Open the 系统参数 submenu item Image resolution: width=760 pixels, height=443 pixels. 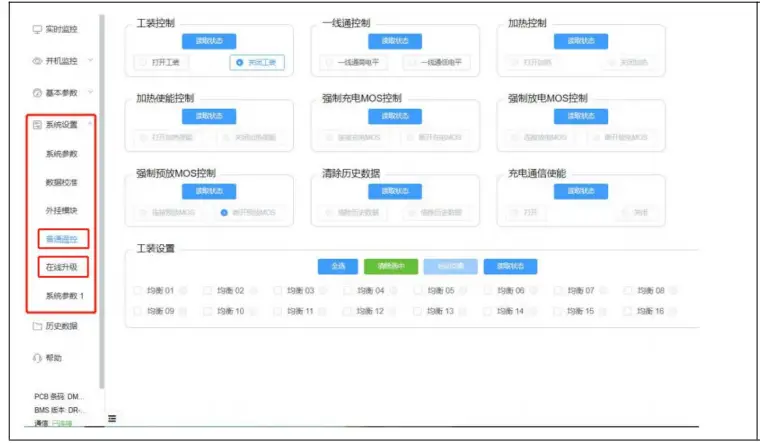pyautogui.click(x=61, y=154)
